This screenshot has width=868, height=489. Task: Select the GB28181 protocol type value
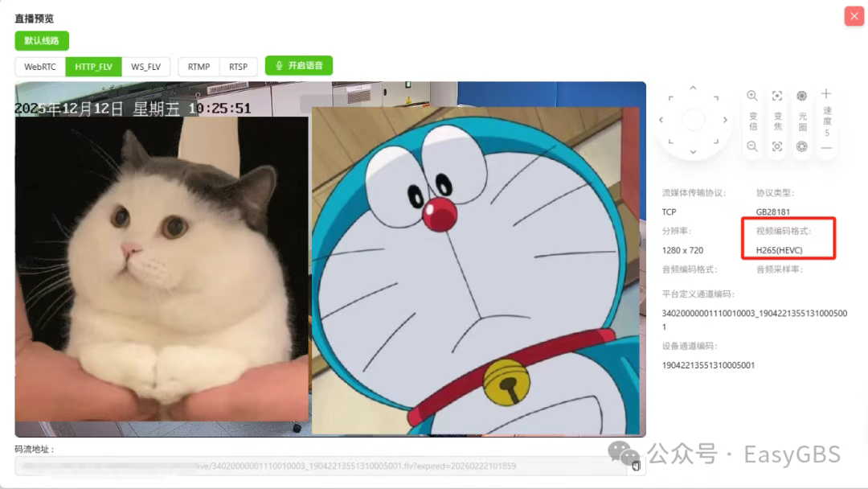(x=773, y=212)
